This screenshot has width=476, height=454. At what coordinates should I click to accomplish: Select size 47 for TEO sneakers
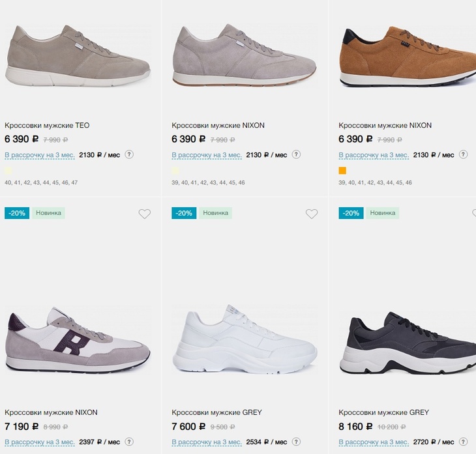[x=74, y=182]
